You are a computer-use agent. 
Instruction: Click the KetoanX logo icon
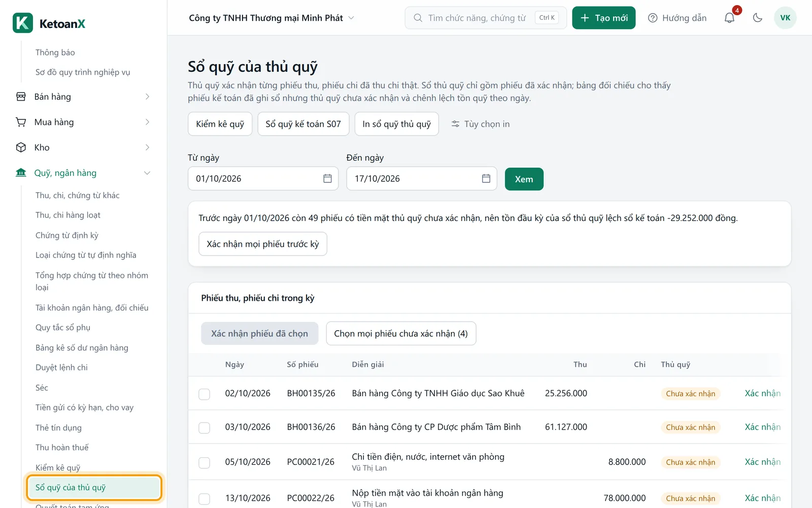pos(23,23)
